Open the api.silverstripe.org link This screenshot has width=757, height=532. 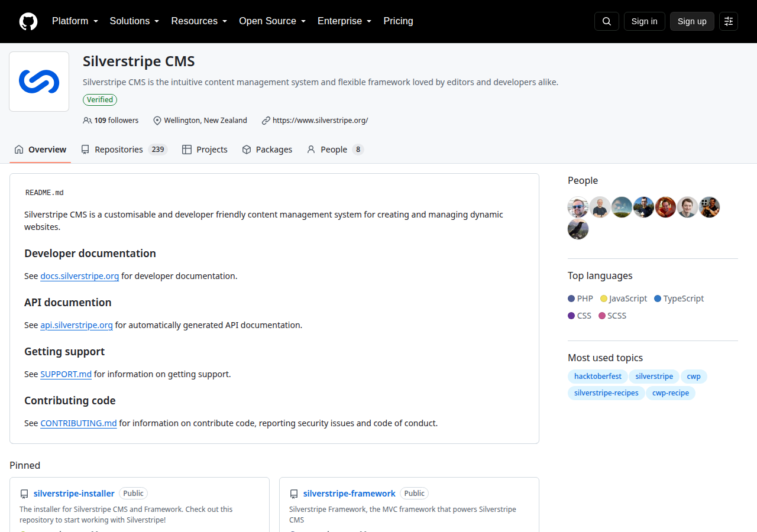(76, 325)
